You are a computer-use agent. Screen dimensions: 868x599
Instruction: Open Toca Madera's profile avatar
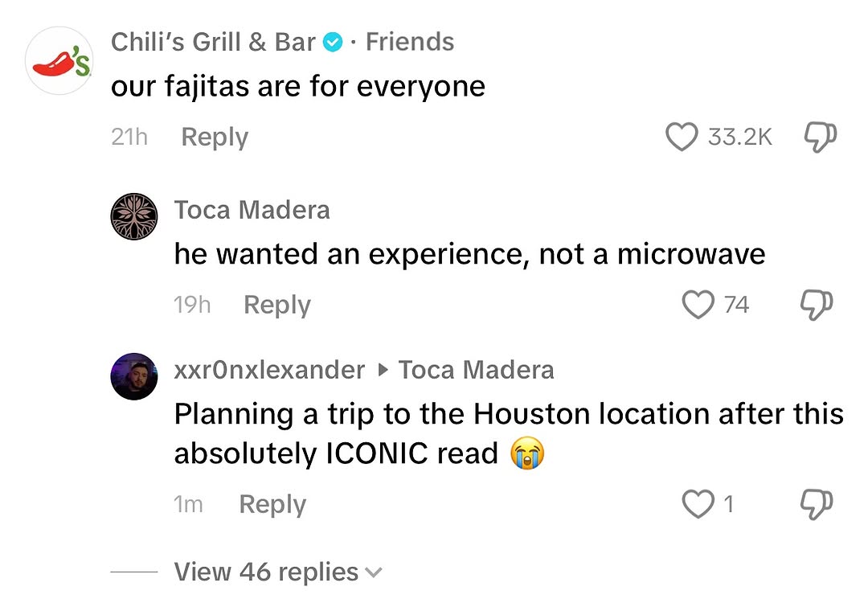click(133, 216)
